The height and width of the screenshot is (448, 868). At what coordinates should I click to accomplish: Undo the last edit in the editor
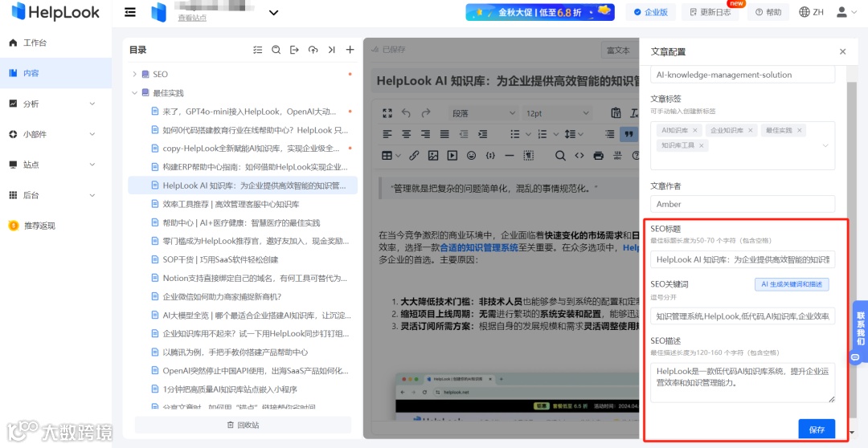pyautogui.click(x=407, y=113)
